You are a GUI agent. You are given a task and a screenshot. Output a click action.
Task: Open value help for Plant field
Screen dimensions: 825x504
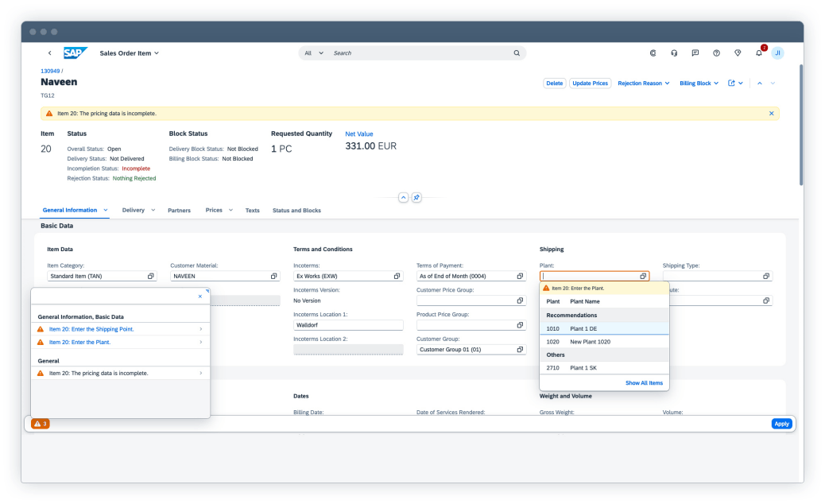click(x=643, y=276)
